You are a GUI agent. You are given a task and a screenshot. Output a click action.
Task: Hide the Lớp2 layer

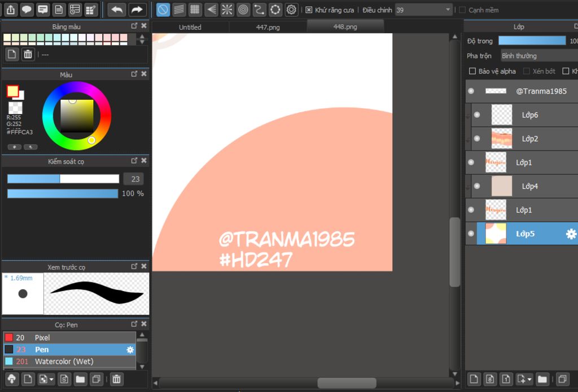(477, 139)
